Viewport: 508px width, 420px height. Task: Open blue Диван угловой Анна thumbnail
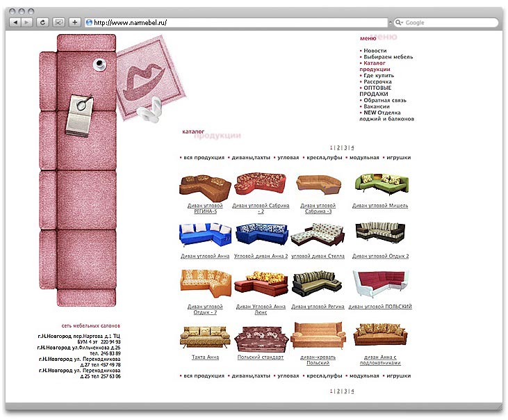[x=205, y=234]
